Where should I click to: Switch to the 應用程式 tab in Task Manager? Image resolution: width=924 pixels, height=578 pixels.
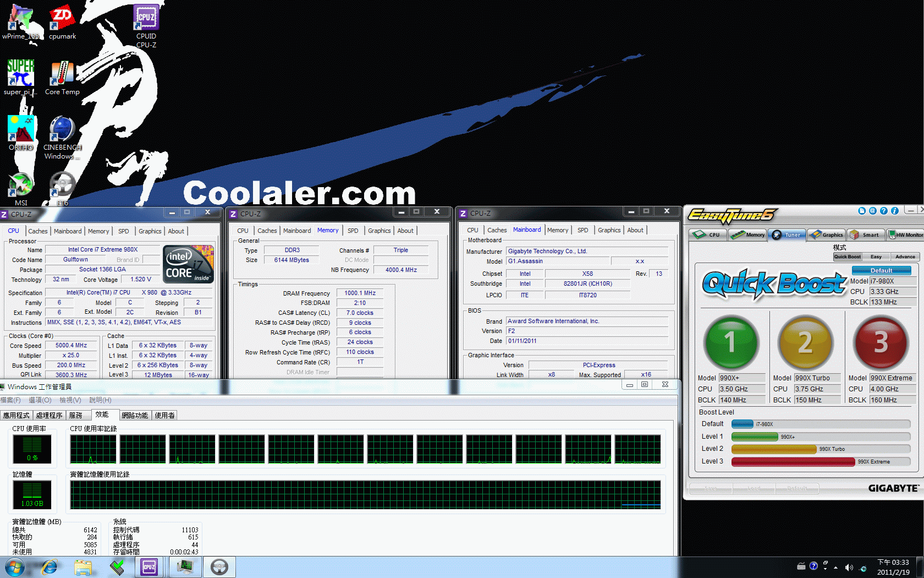(16, 416)
